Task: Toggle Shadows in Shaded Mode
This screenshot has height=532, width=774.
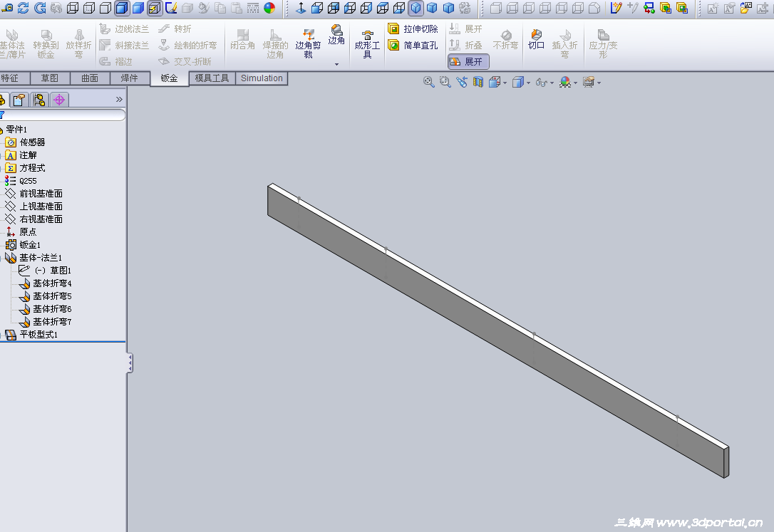Action: (x=155, y=8)
